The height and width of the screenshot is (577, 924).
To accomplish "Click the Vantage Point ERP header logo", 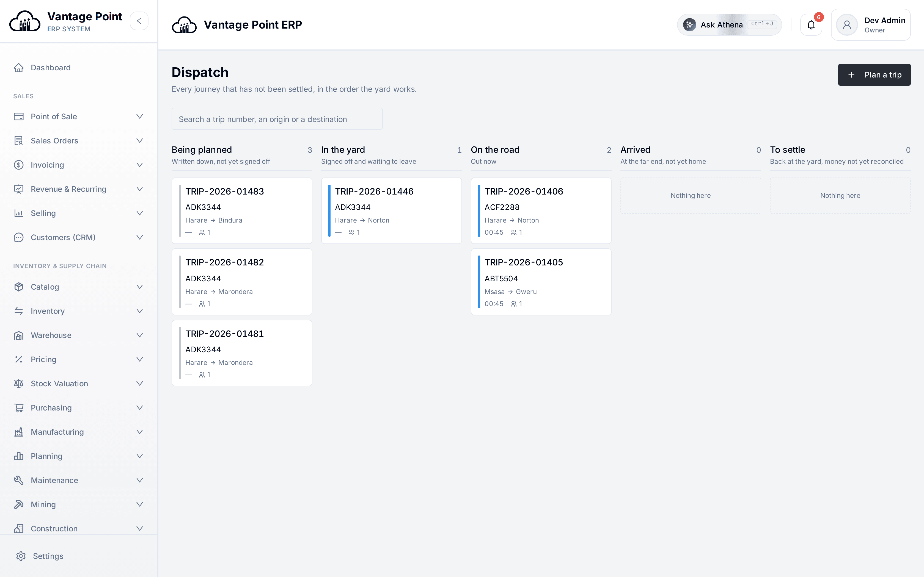I will (x=184, y=25).
